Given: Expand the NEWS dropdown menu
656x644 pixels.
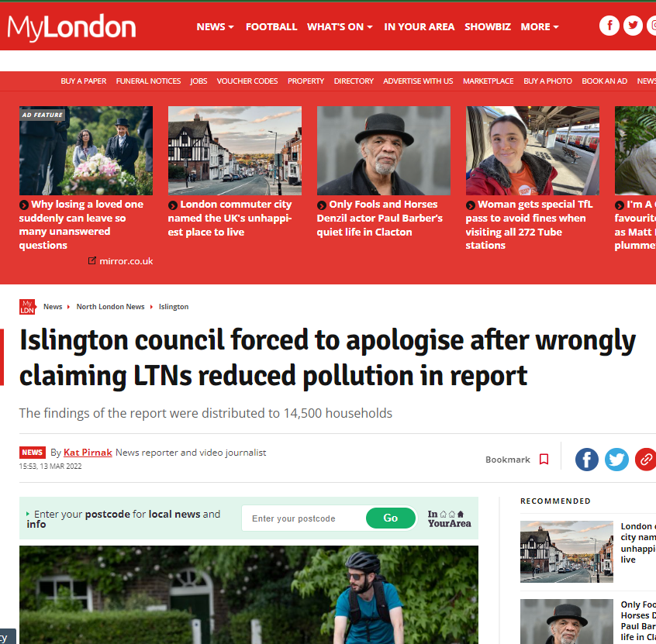Looking at the screenshot, I should pyautogui.click(x=215, y=27).
